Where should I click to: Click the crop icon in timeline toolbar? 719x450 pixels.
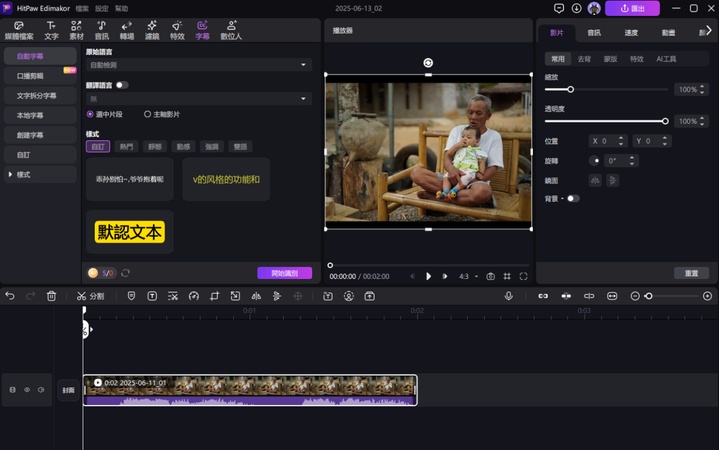214,296
